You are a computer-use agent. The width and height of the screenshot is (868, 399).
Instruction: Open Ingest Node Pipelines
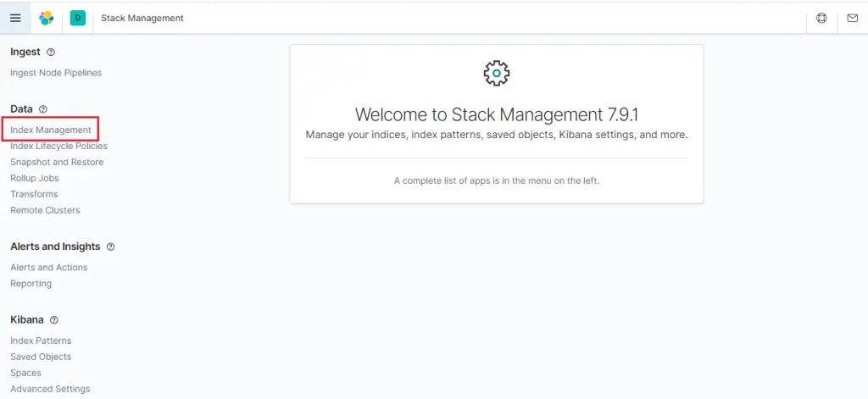pos(56,73)
